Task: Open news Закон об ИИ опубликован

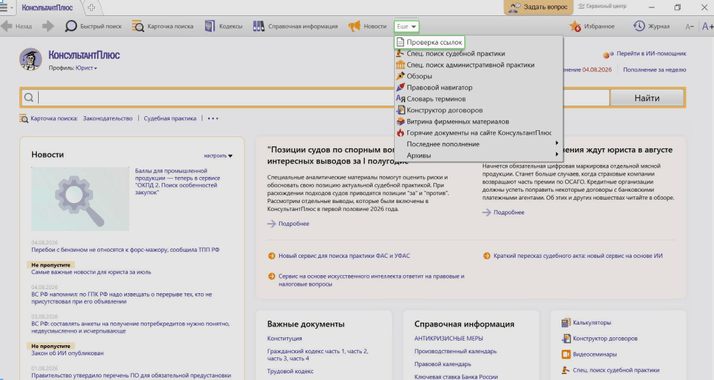Action: pyautogui.click(x=67, y=353)
